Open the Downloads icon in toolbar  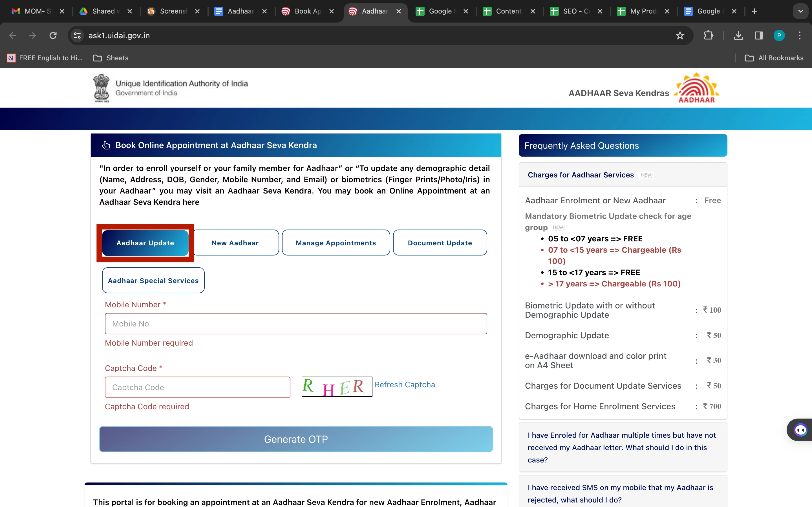[738, 35]
